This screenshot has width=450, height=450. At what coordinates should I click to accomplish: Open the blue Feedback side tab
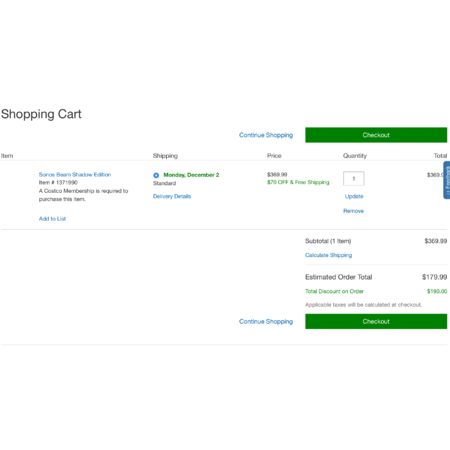[x=447, y=180]
